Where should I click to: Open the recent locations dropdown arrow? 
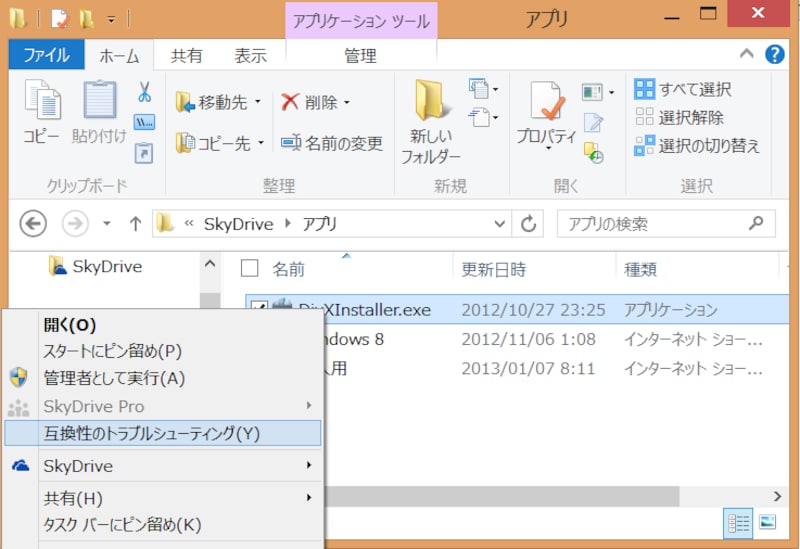[107, 223]
